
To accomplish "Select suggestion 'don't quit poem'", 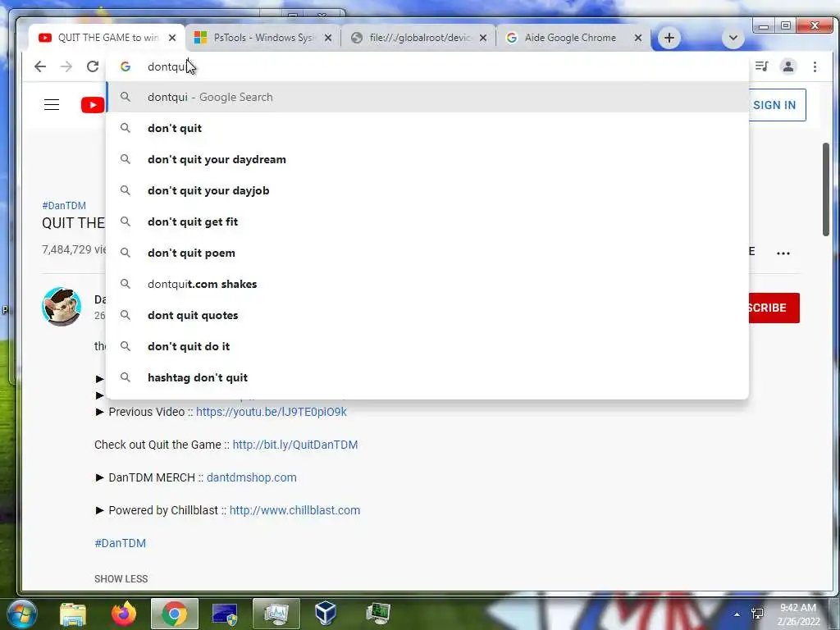I will 427,253.
